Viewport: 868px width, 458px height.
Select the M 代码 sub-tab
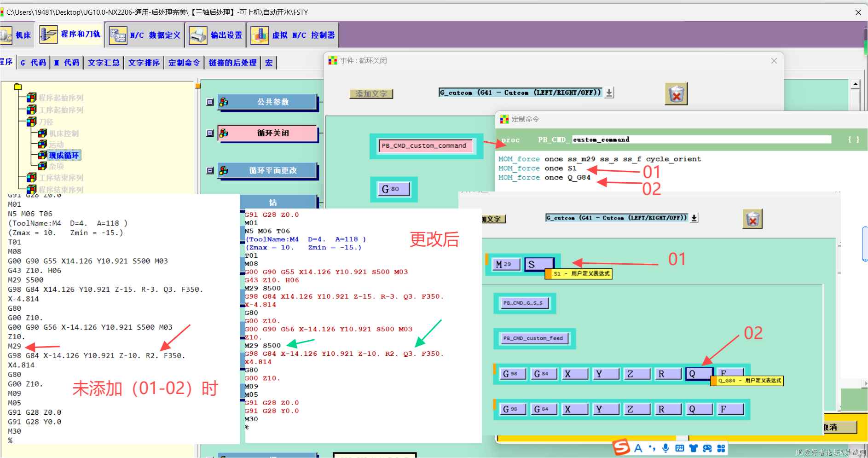pos(66,63)
